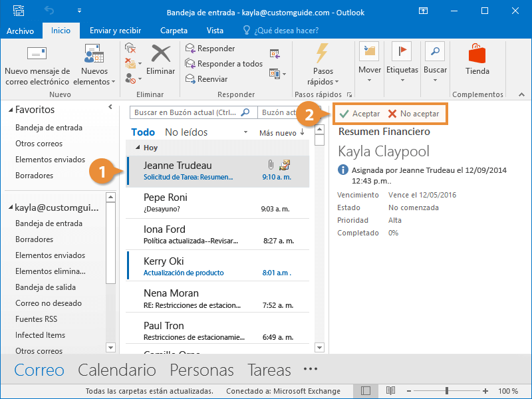This screenshot has height=399, width=532.
Task: Filter messages by No leídos
Action: [x=186, y=132]
